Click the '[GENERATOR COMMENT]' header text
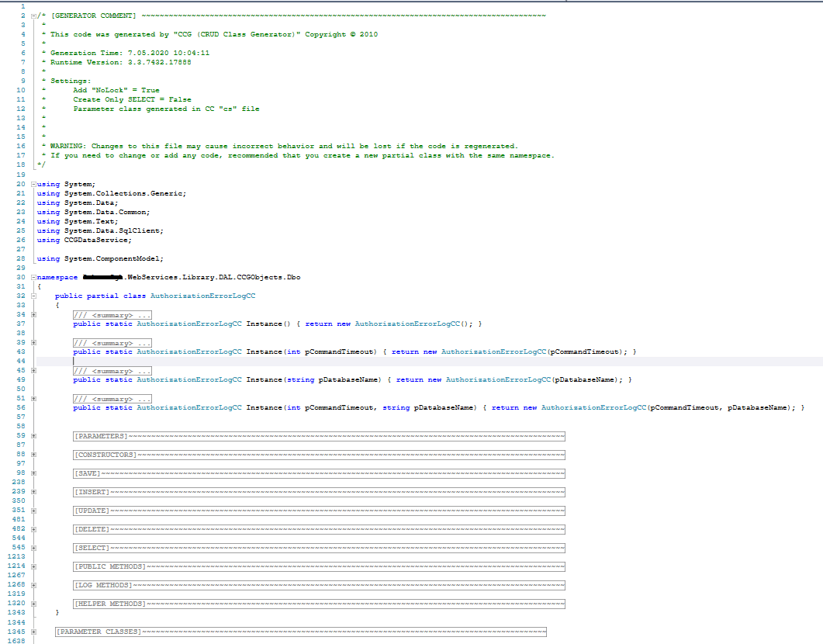 pos(93,16)
